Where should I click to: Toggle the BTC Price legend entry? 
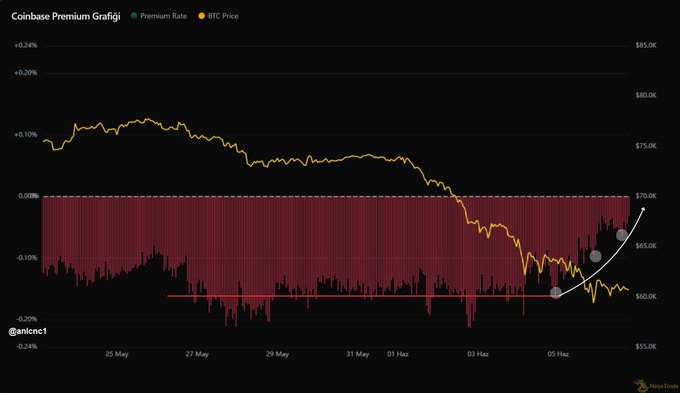219,16
